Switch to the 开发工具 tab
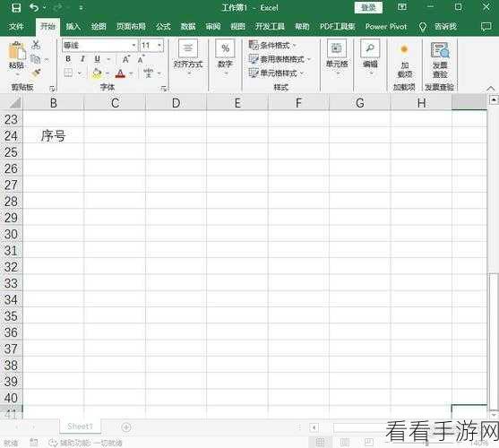 point(270,26)
